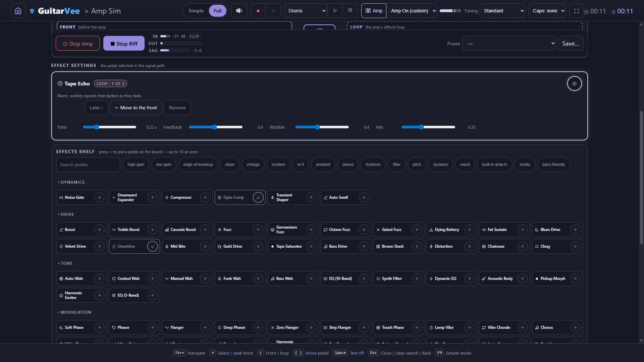Add the Distortion pedal
The height and width of the screenshot is (362, 644).
tap(470, 246)
